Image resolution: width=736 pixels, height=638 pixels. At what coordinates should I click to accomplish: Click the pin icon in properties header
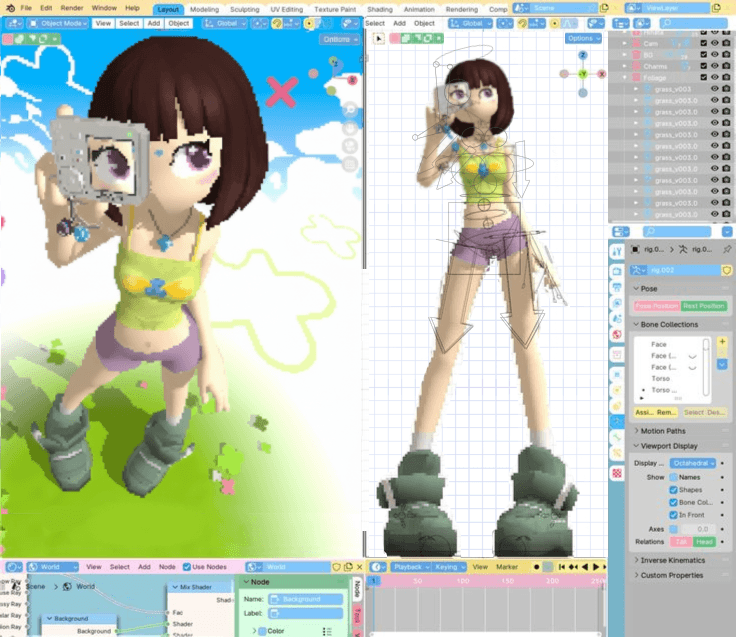[x=727, y=249]
